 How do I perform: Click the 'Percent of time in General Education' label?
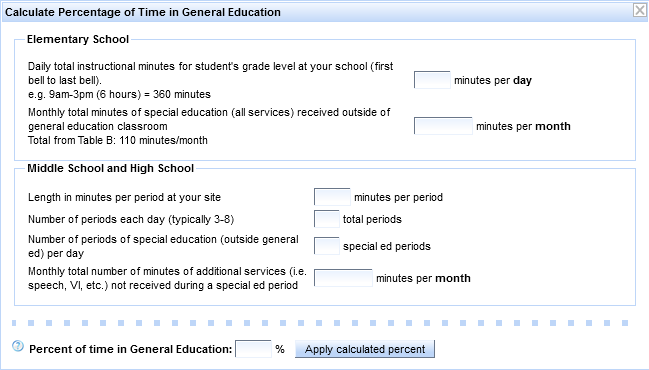click(130, 349)
